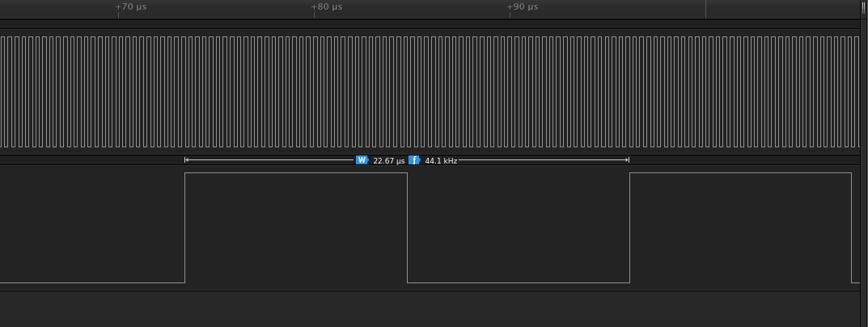This screenshot has width=868, height=327.
Task: Click the left end cap of measurement span
Action: [185, 160]
